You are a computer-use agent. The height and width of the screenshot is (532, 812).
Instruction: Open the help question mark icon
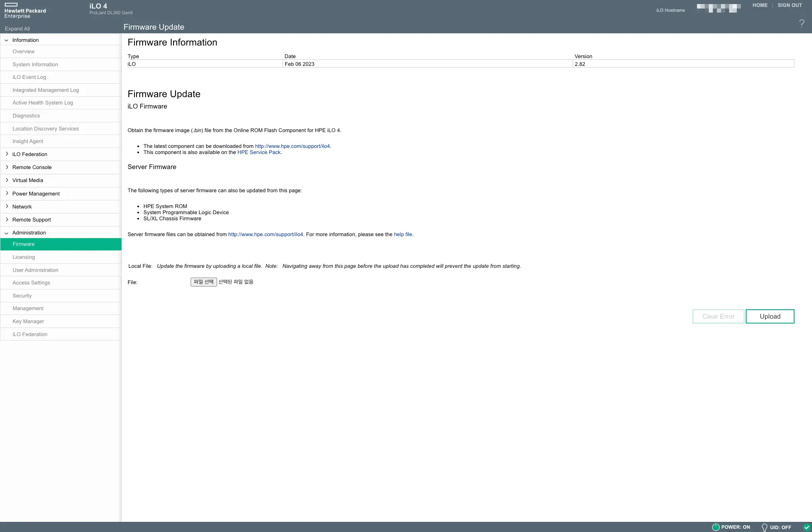point(801,24)
